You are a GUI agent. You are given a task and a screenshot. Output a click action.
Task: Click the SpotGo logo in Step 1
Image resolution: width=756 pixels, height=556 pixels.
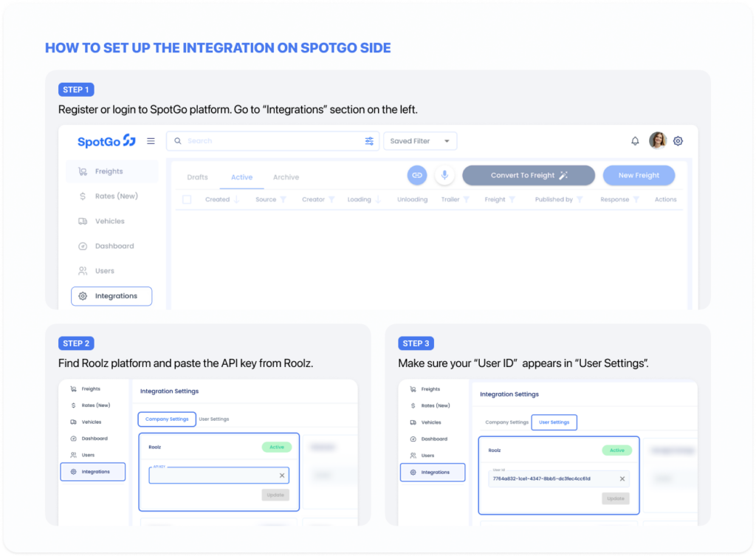point(106,141)
